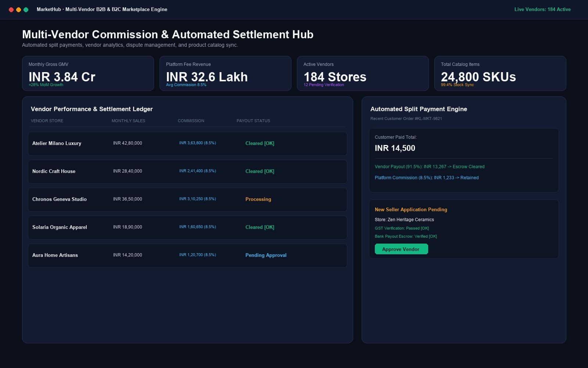Click monthly sales INR 28,40,000
Image resolution: width=588 pixels, height=368 pixels.
[128, 171]
